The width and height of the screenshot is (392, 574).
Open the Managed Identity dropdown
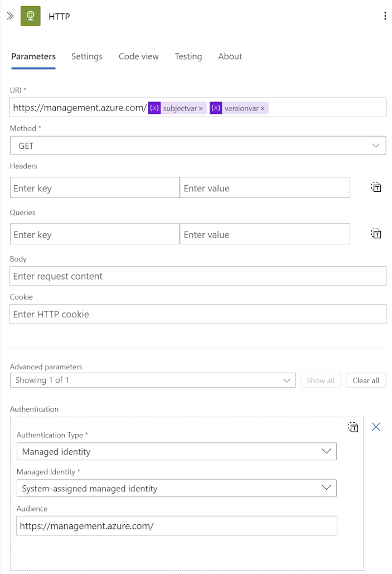[176, 488]
